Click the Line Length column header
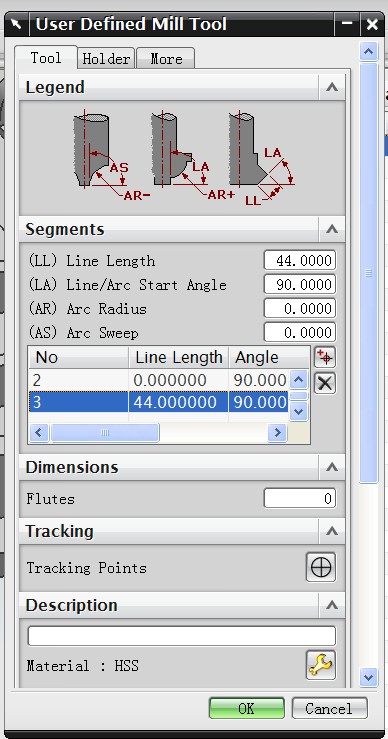 179,358
